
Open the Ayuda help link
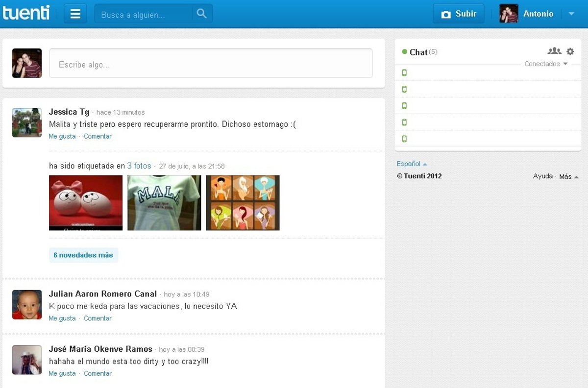coord(542,176)
